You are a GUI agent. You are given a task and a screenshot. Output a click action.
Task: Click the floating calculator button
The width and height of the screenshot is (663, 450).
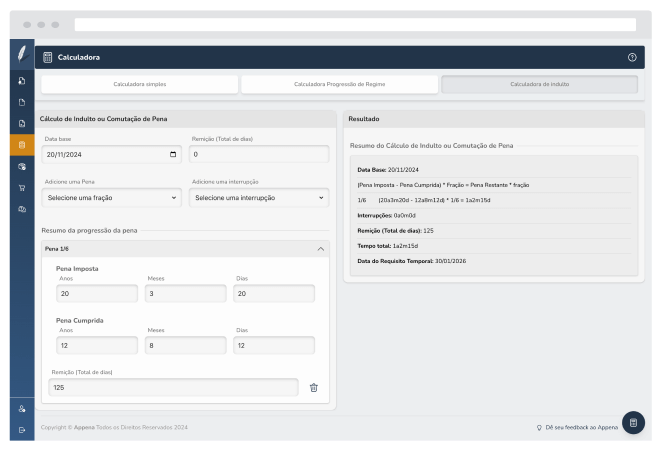632,423
